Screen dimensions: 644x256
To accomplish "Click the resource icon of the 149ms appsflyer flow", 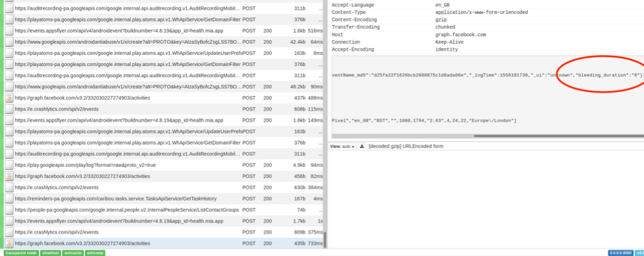I will click(9, 120).
